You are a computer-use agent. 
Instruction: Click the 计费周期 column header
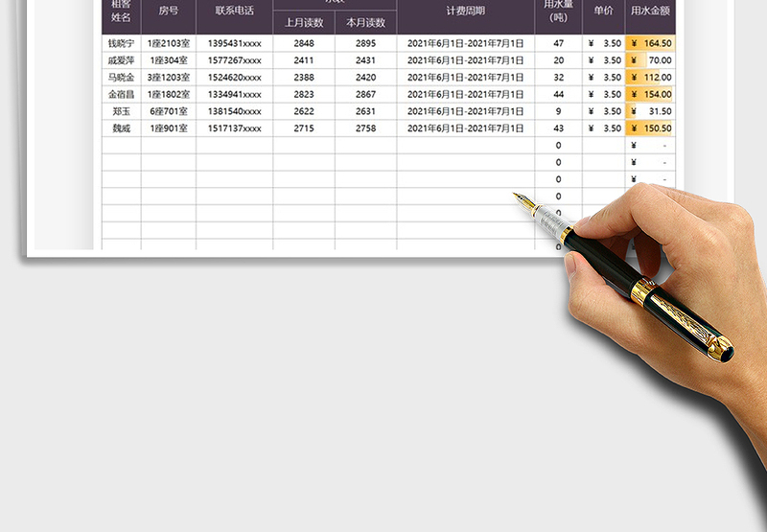coord(465,12)
